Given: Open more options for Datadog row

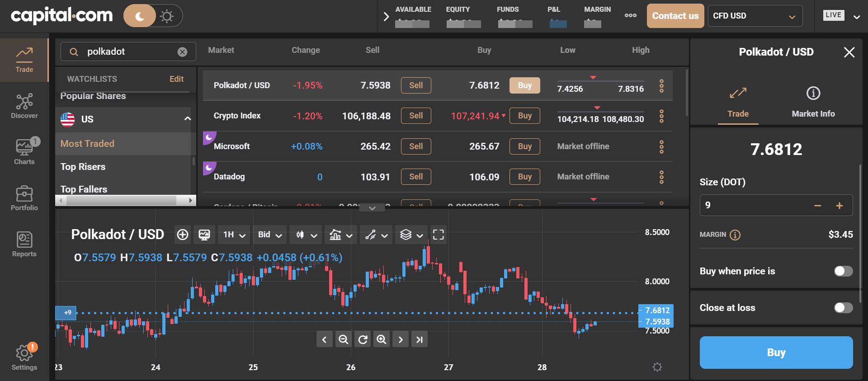Looking at the screenshot, I should point(661,177).
